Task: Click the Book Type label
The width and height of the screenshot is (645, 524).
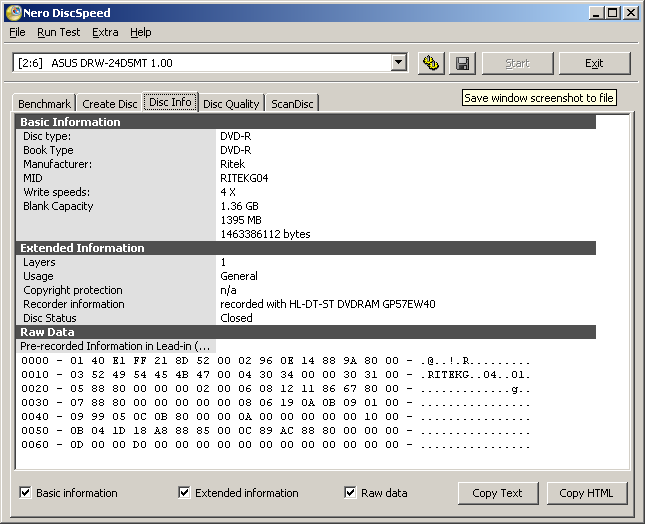Action: click(x=48, y=150)
